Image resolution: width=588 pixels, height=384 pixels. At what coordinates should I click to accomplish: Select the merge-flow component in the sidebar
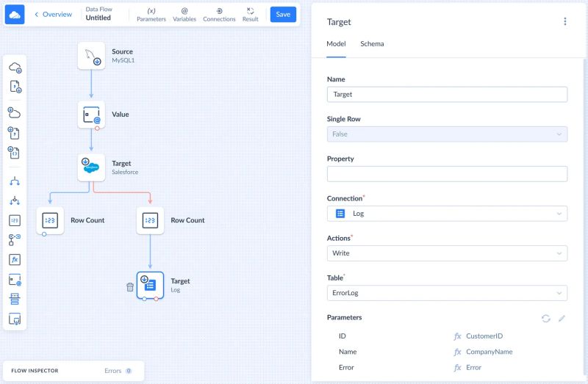15,200
